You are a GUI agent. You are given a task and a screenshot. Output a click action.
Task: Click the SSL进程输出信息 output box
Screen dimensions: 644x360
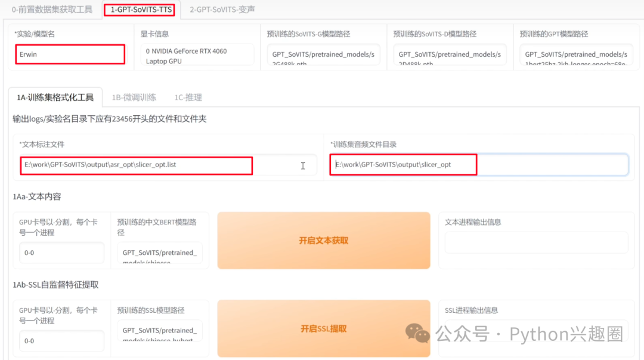click(x=535, y=331)
